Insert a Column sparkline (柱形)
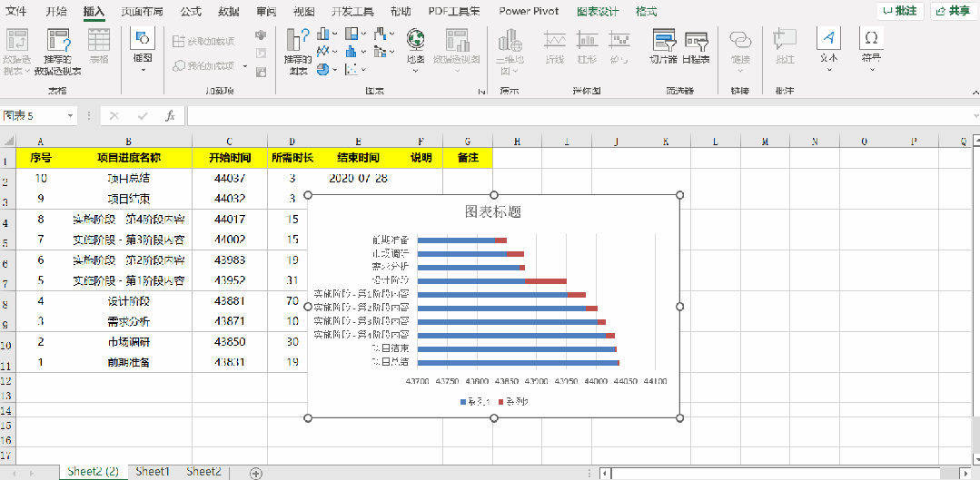 587,47
